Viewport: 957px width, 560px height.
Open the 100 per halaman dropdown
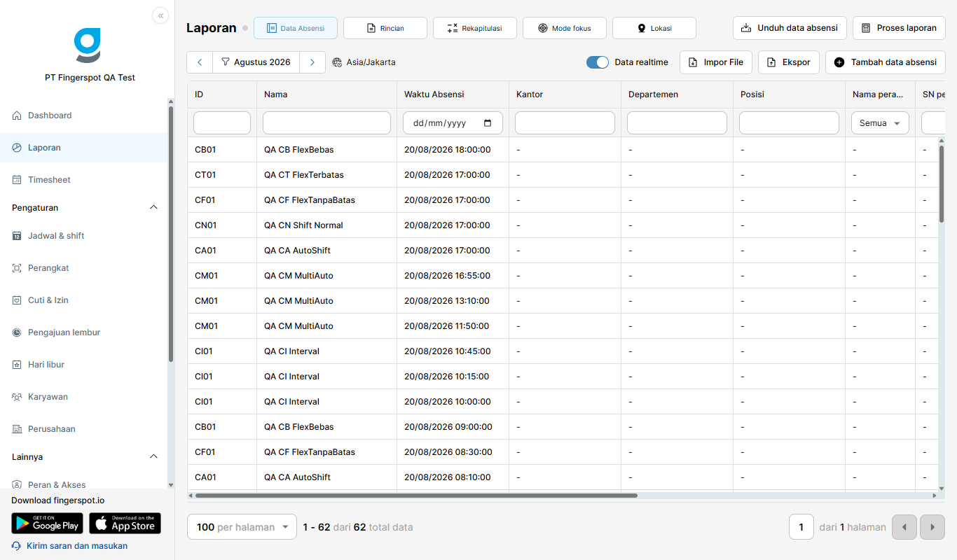coord(242,527)
